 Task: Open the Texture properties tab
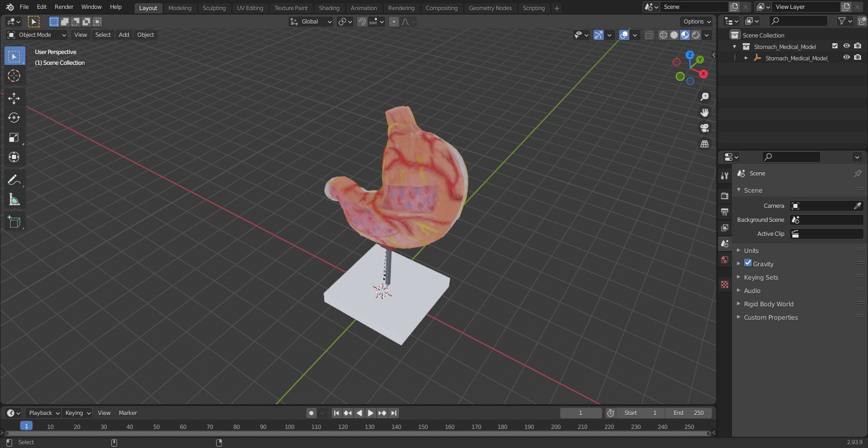pyautogui.click(x=724, y=285)
